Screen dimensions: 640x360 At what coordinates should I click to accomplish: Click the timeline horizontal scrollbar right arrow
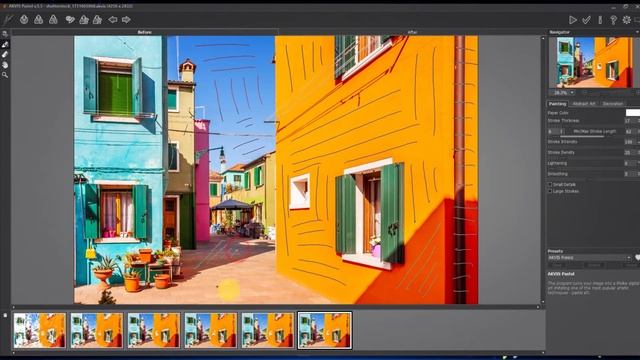542,353
